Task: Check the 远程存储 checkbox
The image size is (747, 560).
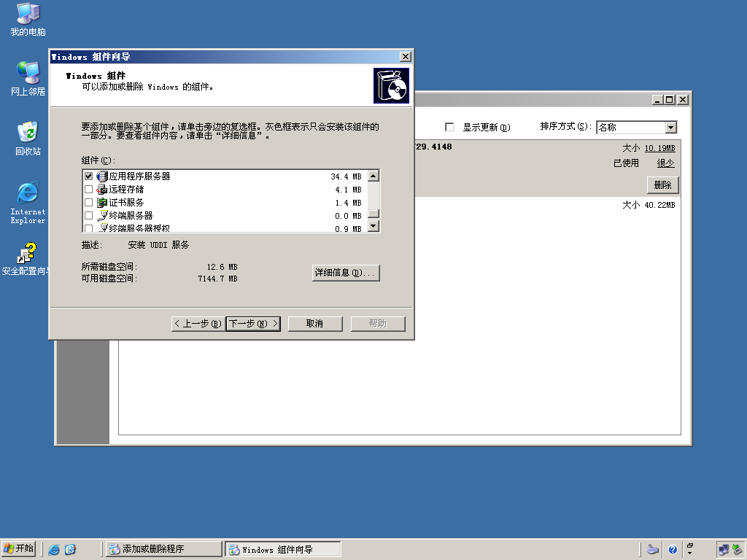Action: tap(88, 190)
